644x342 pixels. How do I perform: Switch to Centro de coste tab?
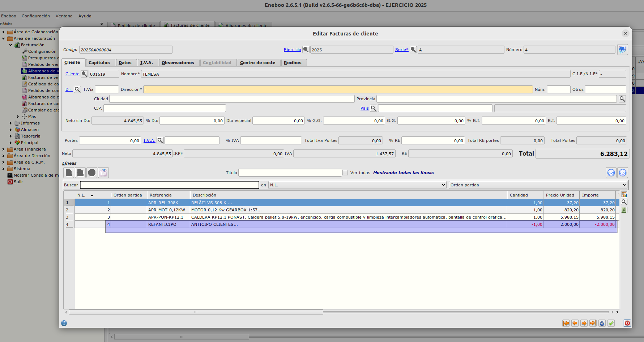[x=258, y=63]
